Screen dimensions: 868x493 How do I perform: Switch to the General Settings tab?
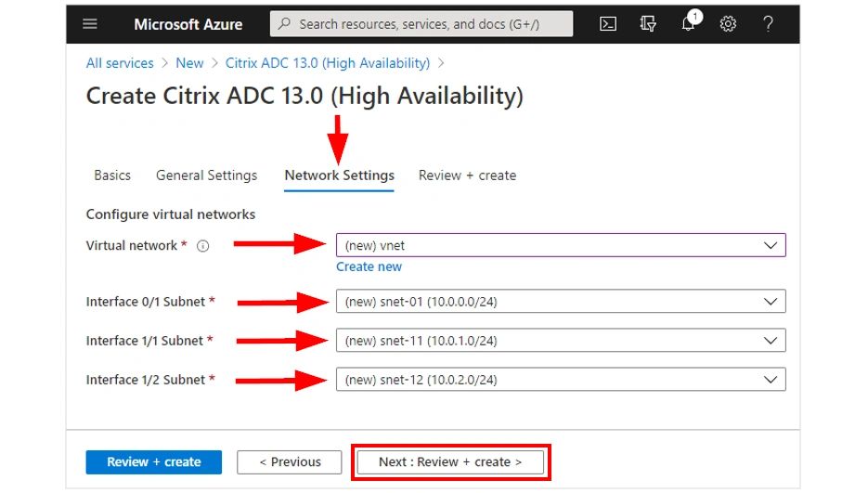coord(206,175)
